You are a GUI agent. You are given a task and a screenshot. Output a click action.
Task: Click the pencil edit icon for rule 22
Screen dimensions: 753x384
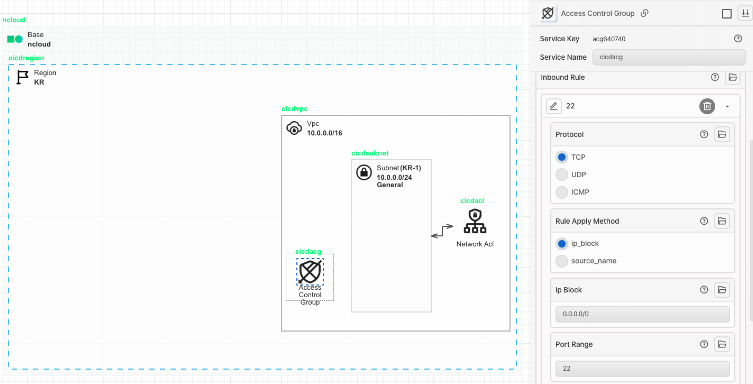click(554, 106)
